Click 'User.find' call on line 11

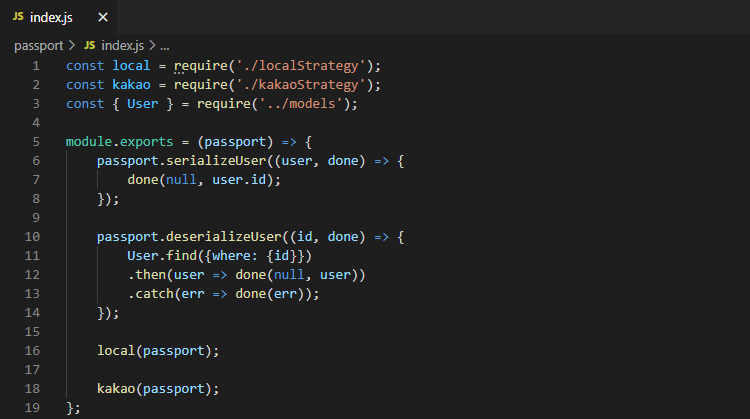162,256
